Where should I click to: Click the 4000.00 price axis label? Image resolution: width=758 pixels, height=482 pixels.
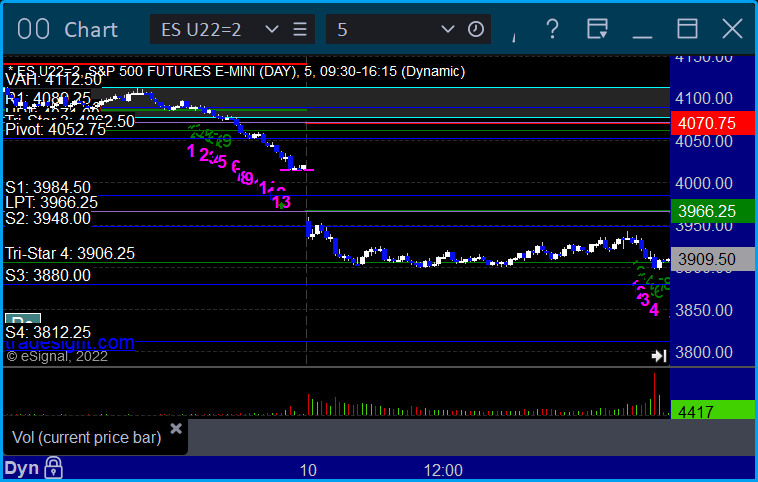[704, 183]
